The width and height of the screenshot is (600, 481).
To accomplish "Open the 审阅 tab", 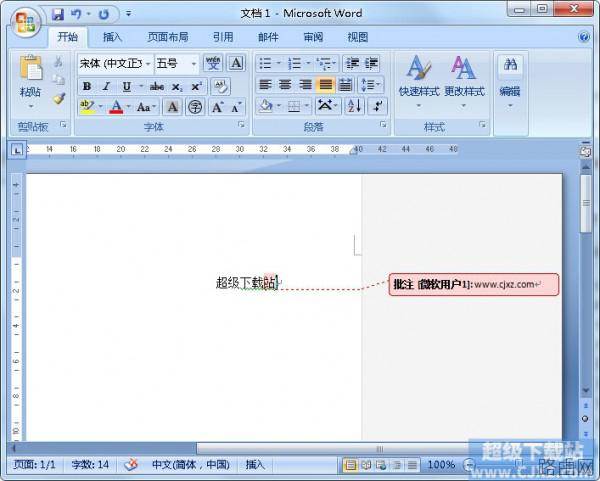I will click(x=313, y=37).
